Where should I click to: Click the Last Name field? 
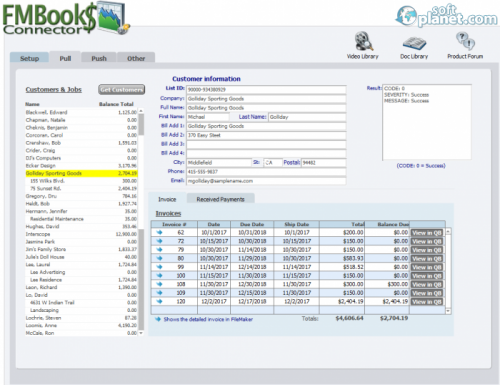point(307,117)
